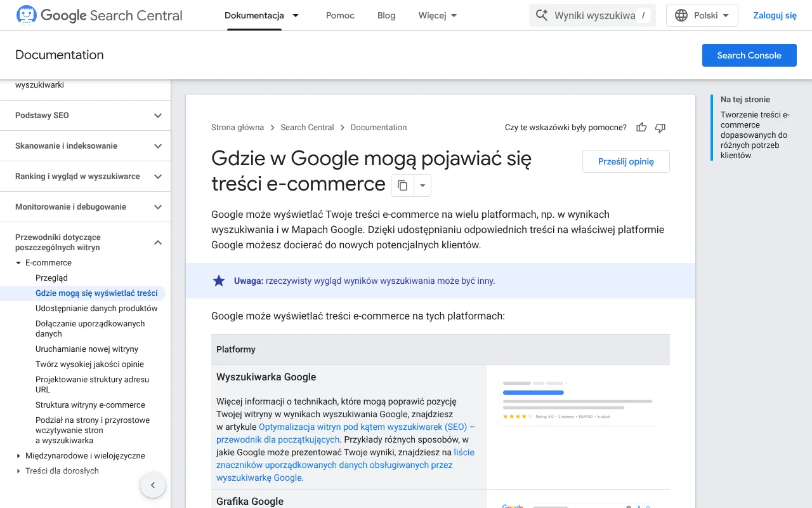Image resolution: width=812 pixels, height=508 pixels.
Task: Click the thumbs up helpful icon
Action: click(641, 128)
